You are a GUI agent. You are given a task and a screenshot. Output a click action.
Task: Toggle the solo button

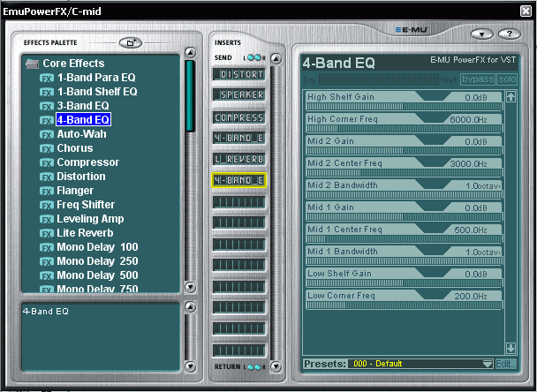507,79
